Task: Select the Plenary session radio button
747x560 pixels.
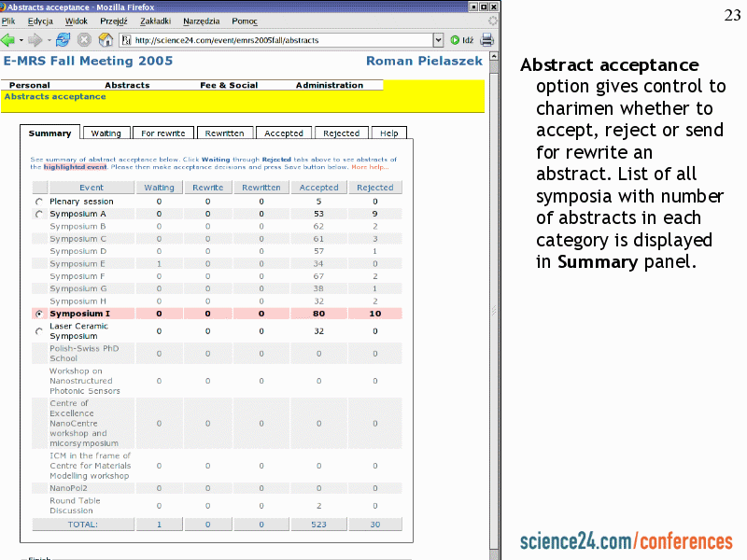Action: pos(38,202)
